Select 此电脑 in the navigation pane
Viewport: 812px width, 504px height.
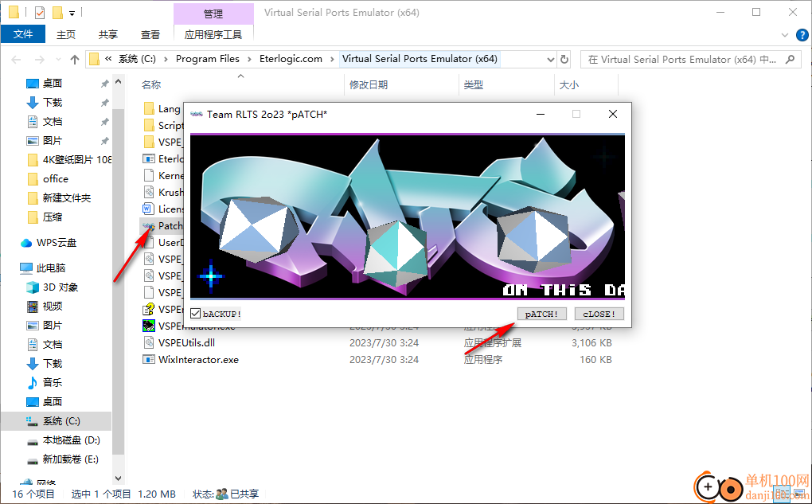click(51, 268)
